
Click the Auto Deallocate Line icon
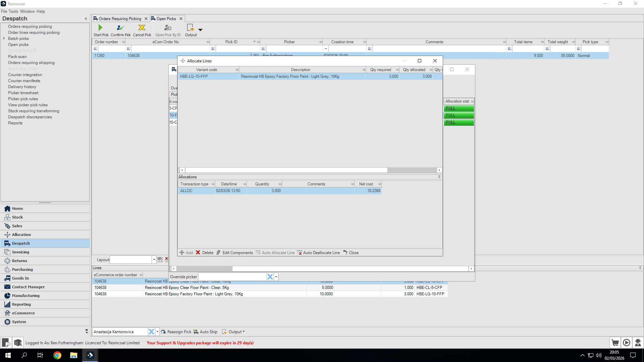299,252
